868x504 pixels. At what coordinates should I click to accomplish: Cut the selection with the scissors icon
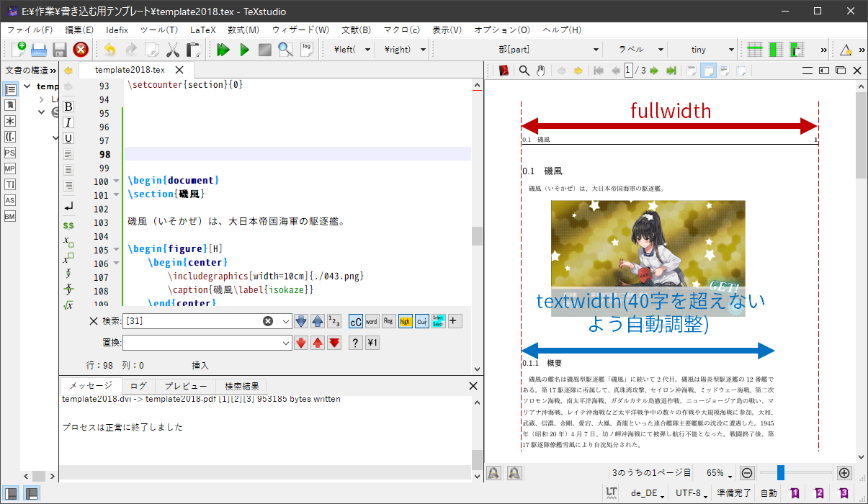point(172,50)
